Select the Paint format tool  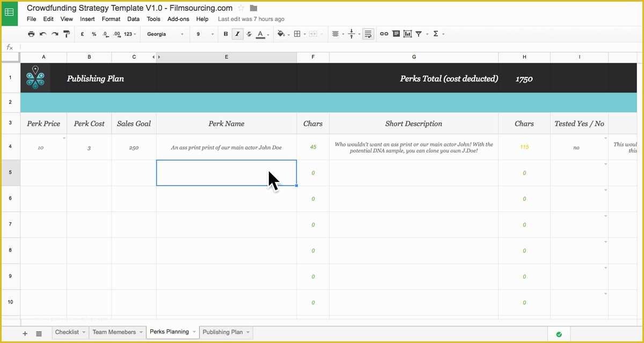[x=67, y=34]
